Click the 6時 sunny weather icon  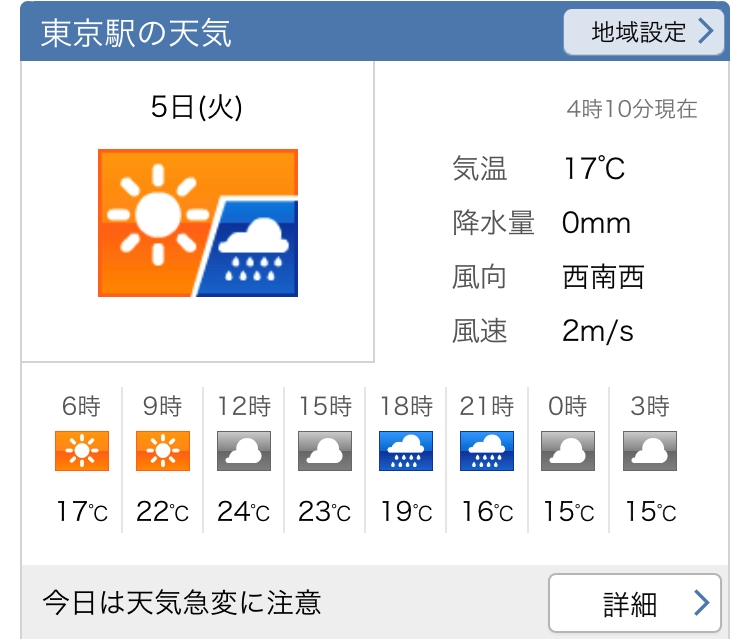tap(81, 451)
